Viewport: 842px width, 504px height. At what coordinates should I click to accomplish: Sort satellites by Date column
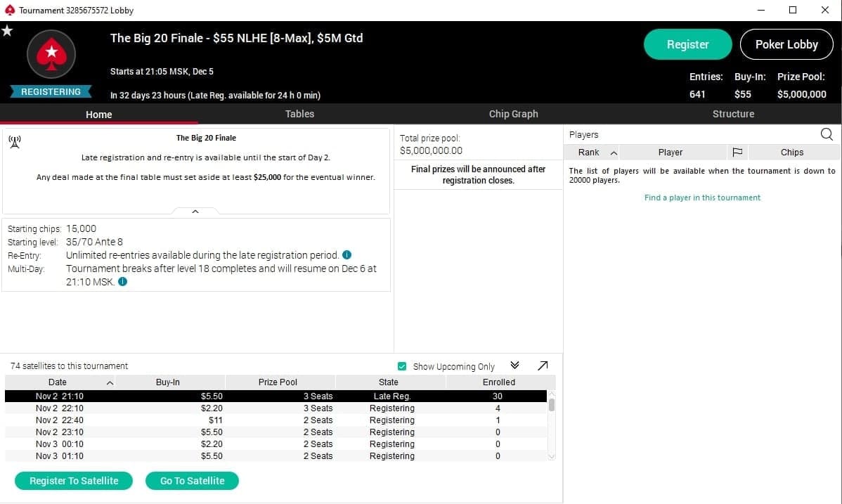[x=60, y=382]
